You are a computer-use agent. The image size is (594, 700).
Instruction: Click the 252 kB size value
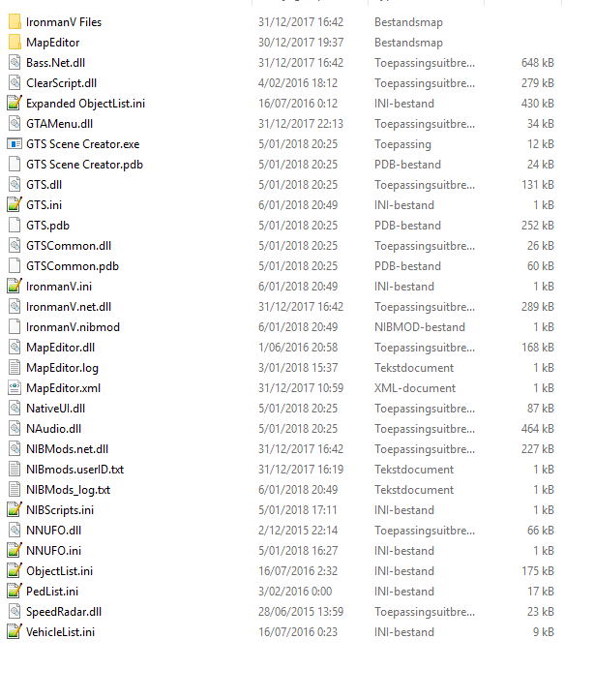point(537,225)
